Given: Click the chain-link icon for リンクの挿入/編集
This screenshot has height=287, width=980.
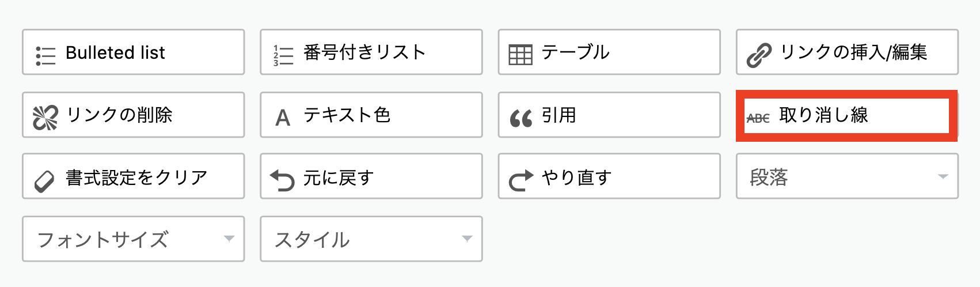Looking at the screenshot, I should [759, 56].
